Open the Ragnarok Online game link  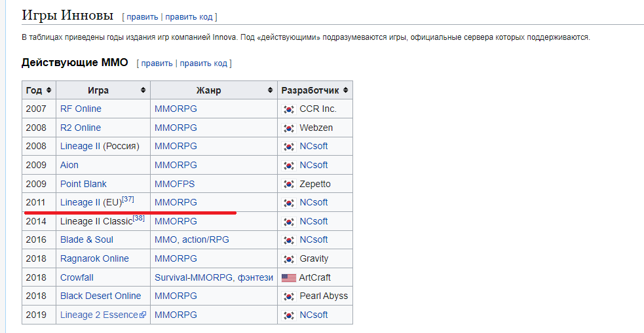click(94, 258)
